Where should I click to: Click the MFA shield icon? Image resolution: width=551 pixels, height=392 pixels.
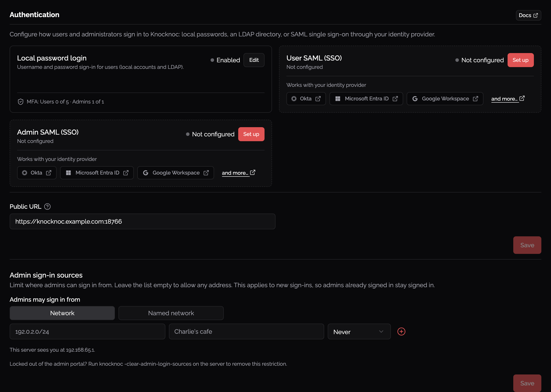[x=21, y=102]
